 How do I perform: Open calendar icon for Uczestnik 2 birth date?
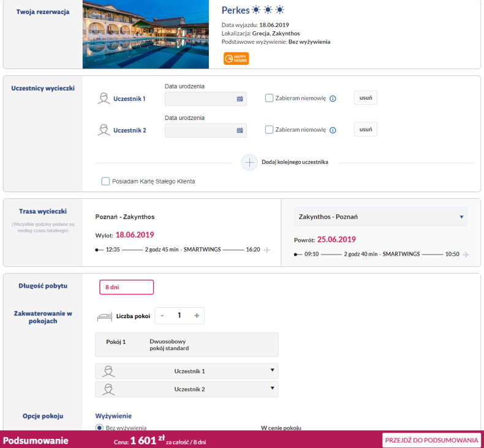(240, 130)
